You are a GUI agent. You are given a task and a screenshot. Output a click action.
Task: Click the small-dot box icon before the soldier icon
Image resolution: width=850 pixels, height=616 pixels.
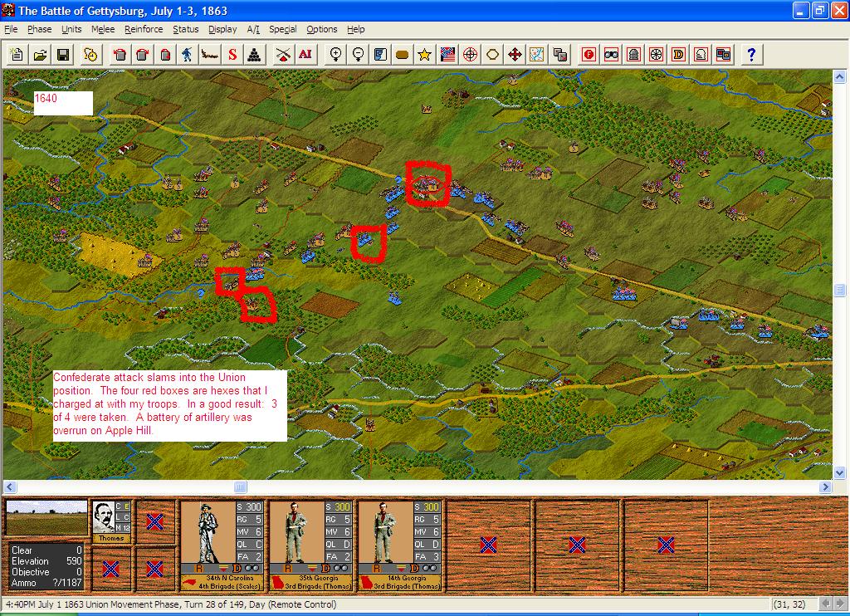pos(165,54)
